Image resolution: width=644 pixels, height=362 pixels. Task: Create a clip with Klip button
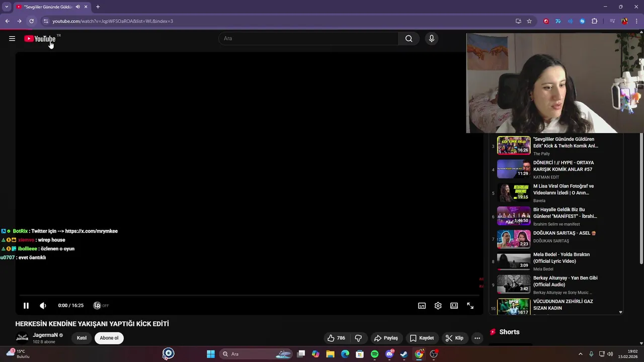pos(454,338)
